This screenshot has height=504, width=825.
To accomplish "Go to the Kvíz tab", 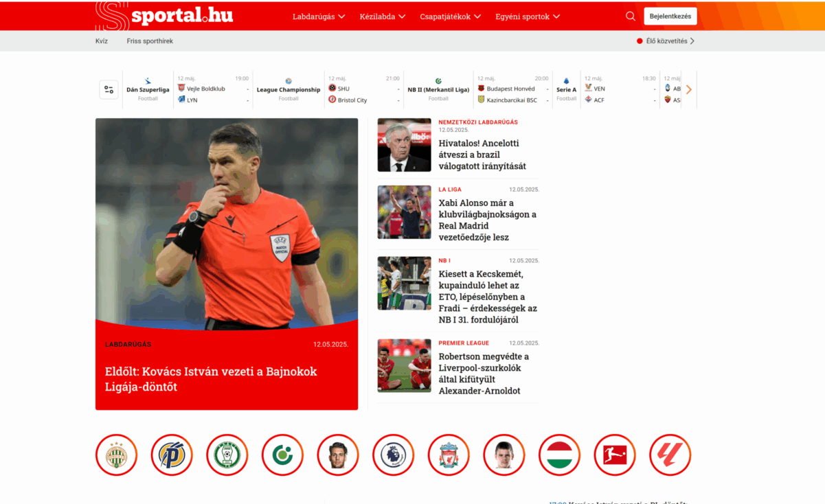I will tap(102, 41).
